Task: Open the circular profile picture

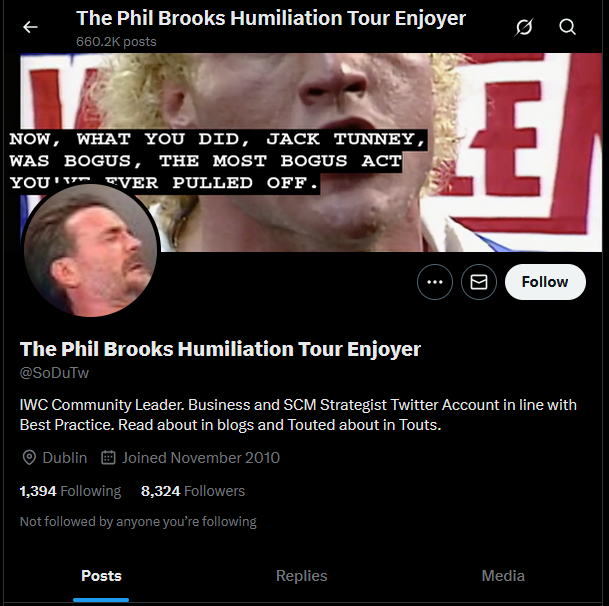Action: click(90, 251)
